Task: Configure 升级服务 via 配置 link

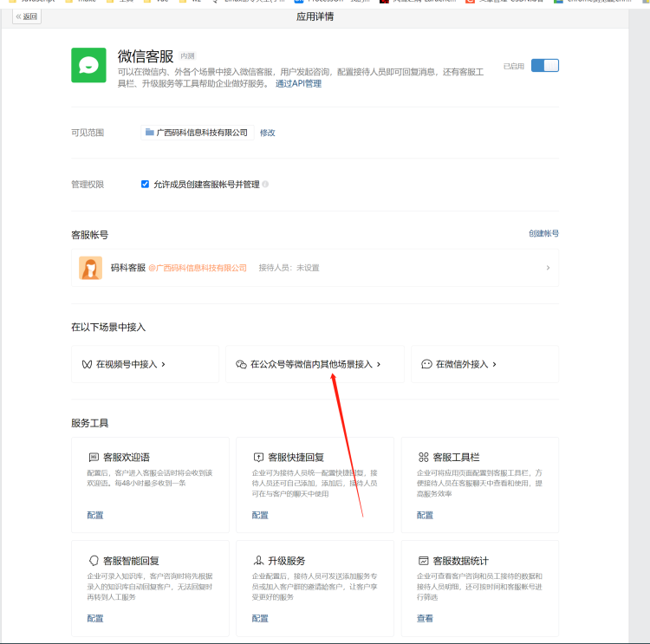Action: 260,618
